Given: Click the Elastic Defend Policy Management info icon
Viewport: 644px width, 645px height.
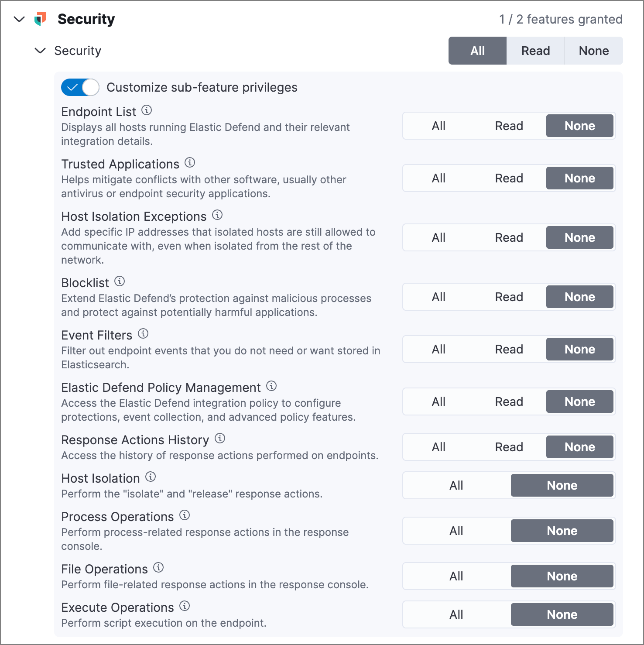Looking at the screenshot, I should click(271, 386).
